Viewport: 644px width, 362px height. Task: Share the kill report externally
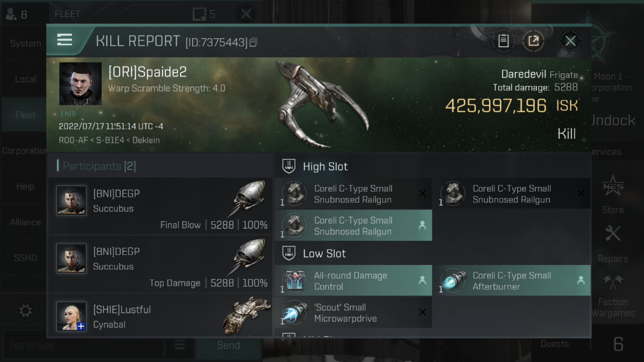(533, 41)
